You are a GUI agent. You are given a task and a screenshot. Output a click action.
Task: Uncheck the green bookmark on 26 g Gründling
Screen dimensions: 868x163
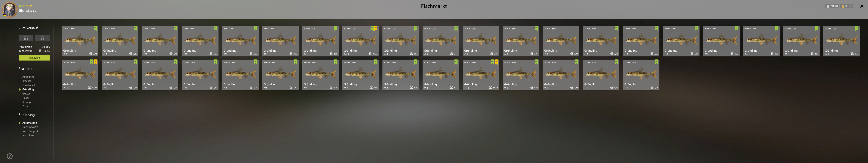pyautogui.click(x=857, y=28)
